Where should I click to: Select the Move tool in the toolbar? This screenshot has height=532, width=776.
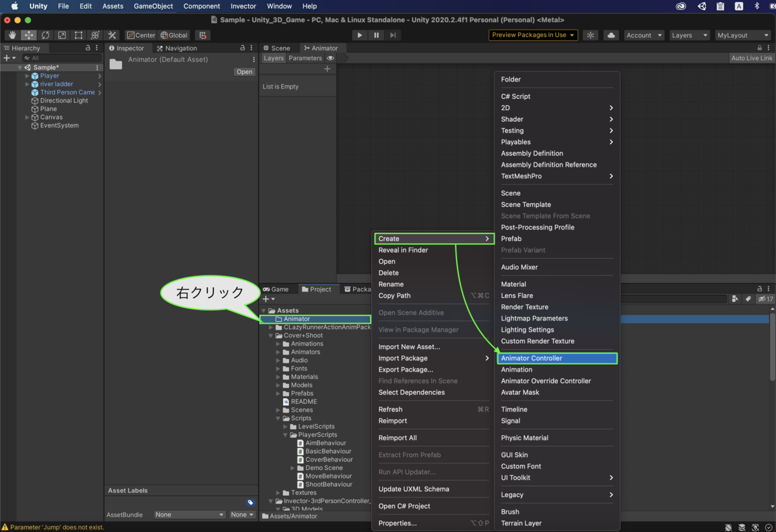(x=28, y=35)
